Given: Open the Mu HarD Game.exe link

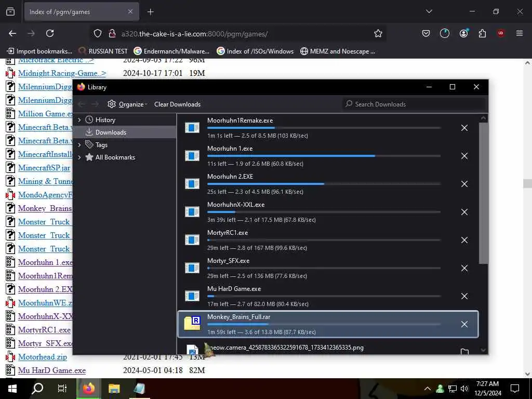Looking at the screenshot, I should (x=52, y=370).
